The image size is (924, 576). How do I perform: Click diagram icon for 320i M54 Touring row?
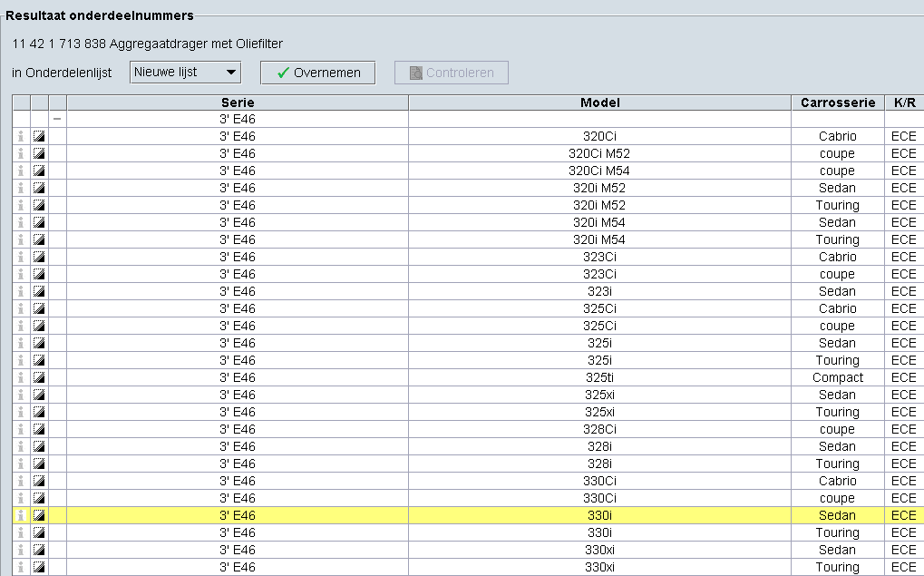[39, 239]
